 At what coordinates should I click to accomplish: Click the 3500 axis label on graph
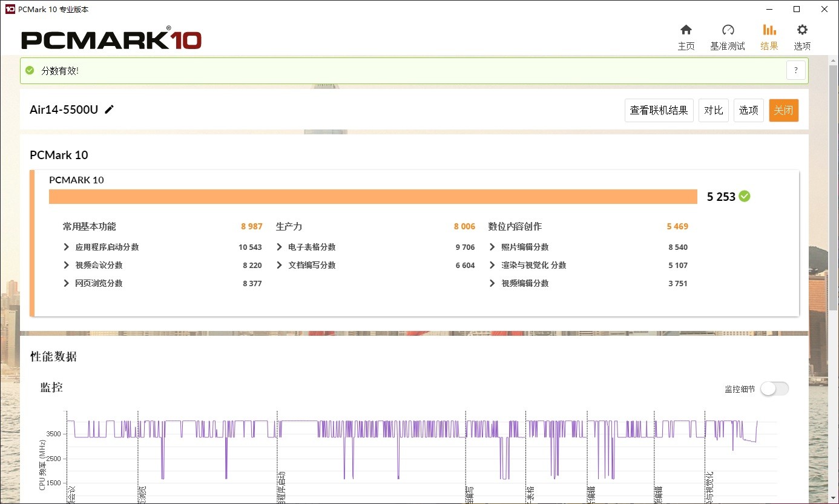click(53, 434)
